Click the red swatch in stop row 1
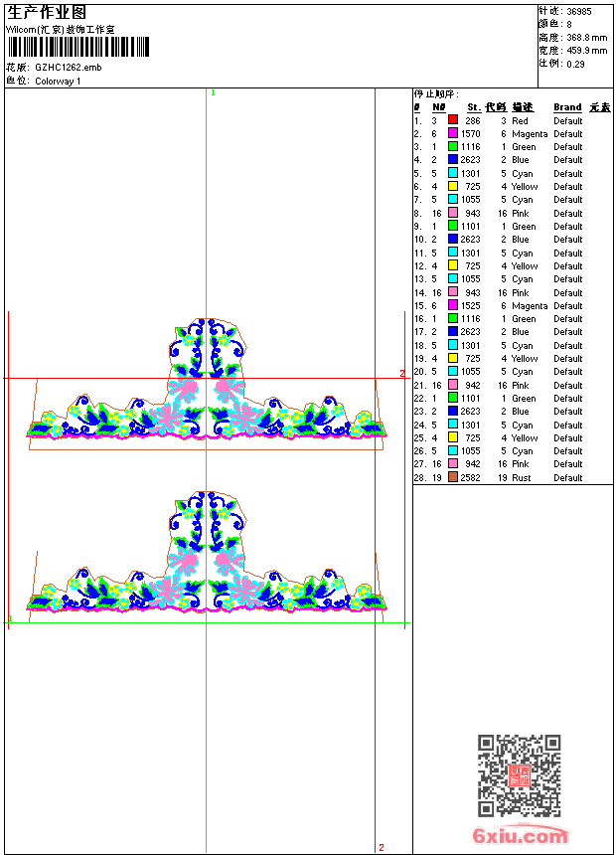The width and height of the screenshot is (616, 855). 452,119
